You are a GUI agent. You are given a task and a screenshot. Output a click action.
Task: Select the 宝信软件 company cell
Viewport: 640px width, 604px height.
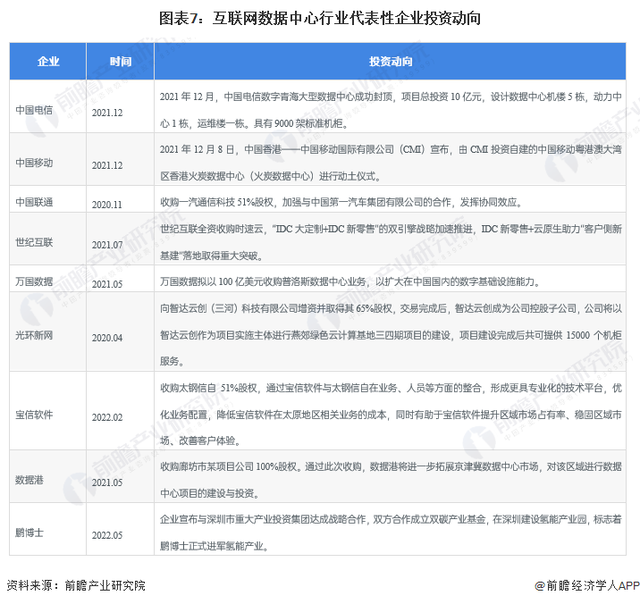coord(38,412)
